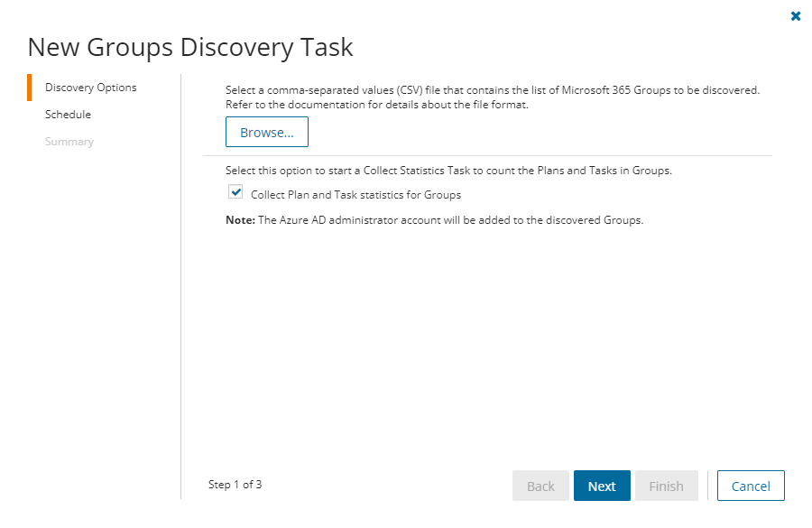Uncheck the Collect Plan and Task statistics checkbox
Viewport: 812px width, 528px height.
(235, 192)
